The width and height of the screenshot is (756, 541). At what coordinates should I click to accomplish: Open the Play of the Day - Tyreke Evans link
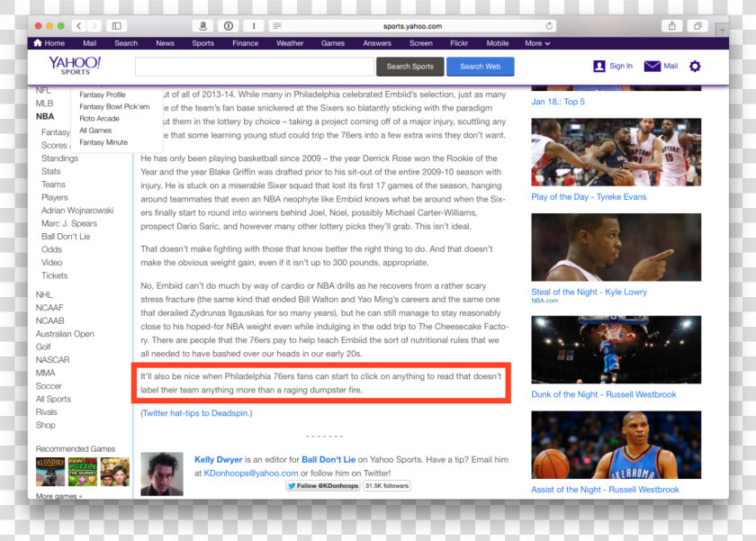[589, 197]
